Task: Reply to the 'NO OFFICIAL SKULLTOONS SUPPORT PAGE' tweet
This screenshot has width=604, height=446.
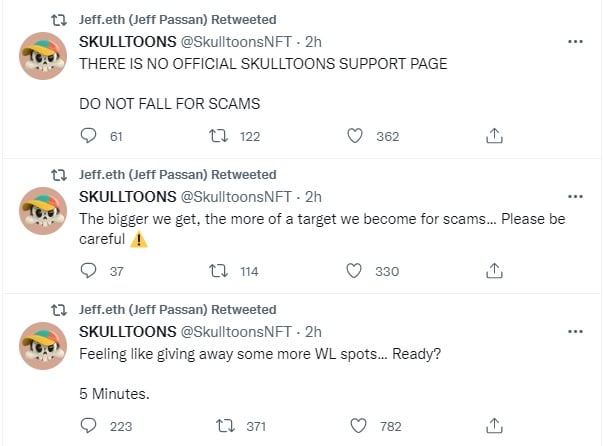Action: (88, 136)
